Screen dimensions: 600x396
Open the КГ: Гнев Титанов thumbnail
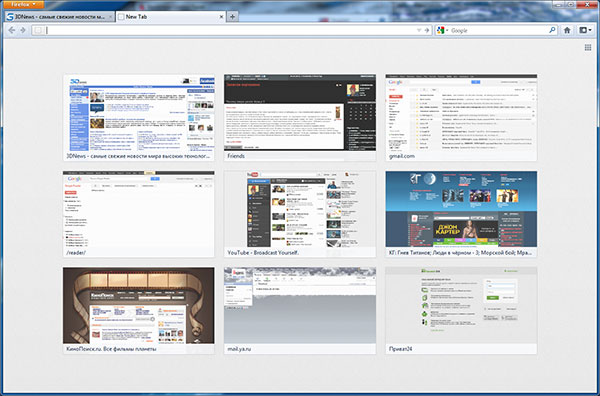coord(461,214)
